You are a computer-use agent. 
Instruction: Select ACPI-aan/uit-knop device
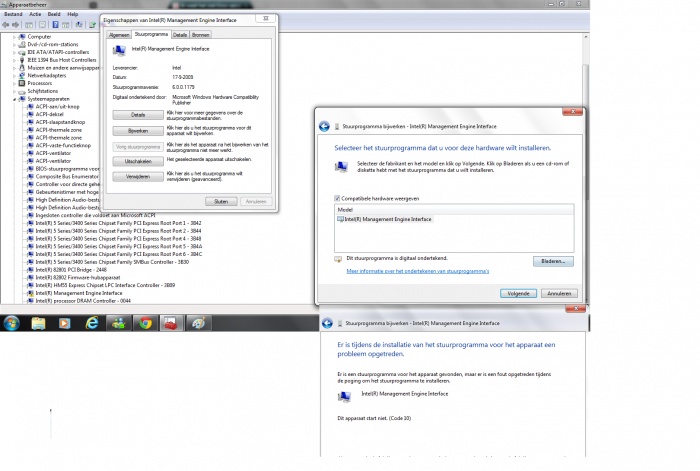[x=57, y=107]
